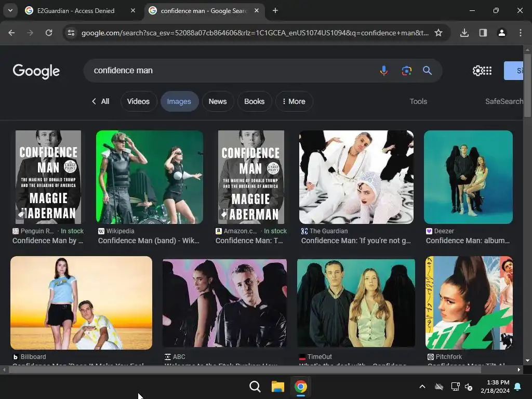Click the Pitchfork source label
The height and width of the screenshot is (399, 532).
pyautogui.click(x=448, y=357)
